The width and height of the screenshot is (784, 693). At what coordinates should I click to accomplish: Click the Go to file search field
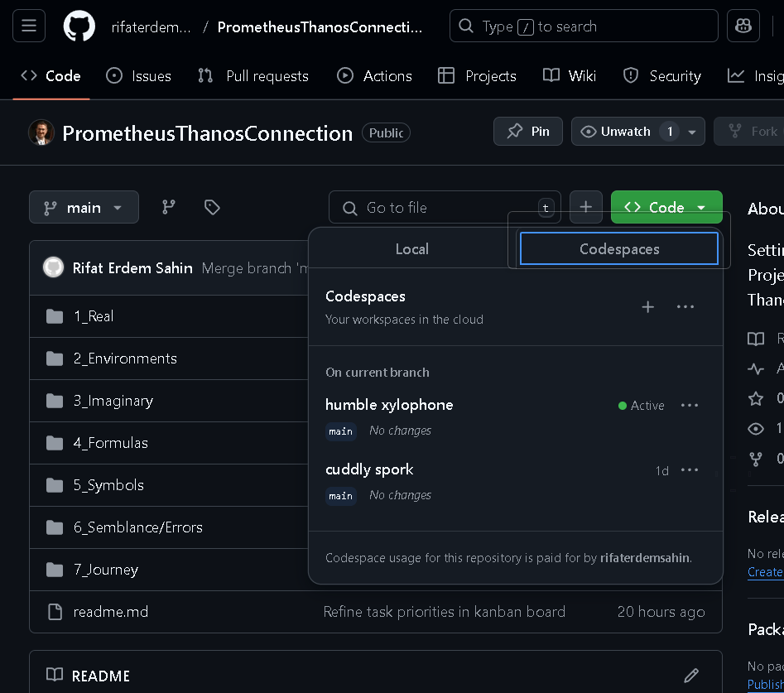pos(445,207)
